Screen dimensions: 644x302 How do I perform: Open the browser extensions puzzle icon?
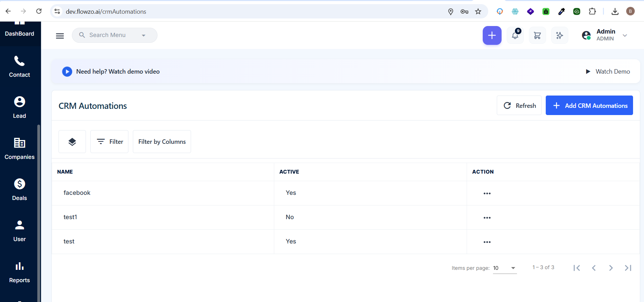point(592,12)
